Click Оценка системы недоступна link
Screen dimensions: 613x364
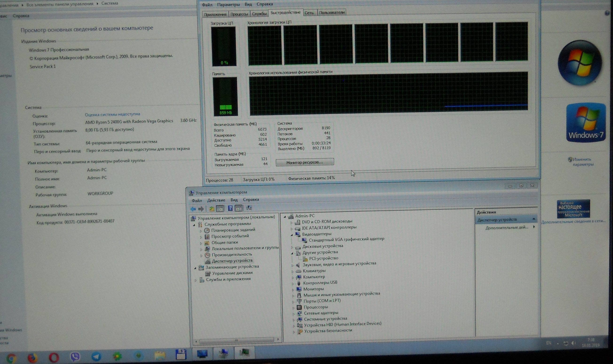112,114
